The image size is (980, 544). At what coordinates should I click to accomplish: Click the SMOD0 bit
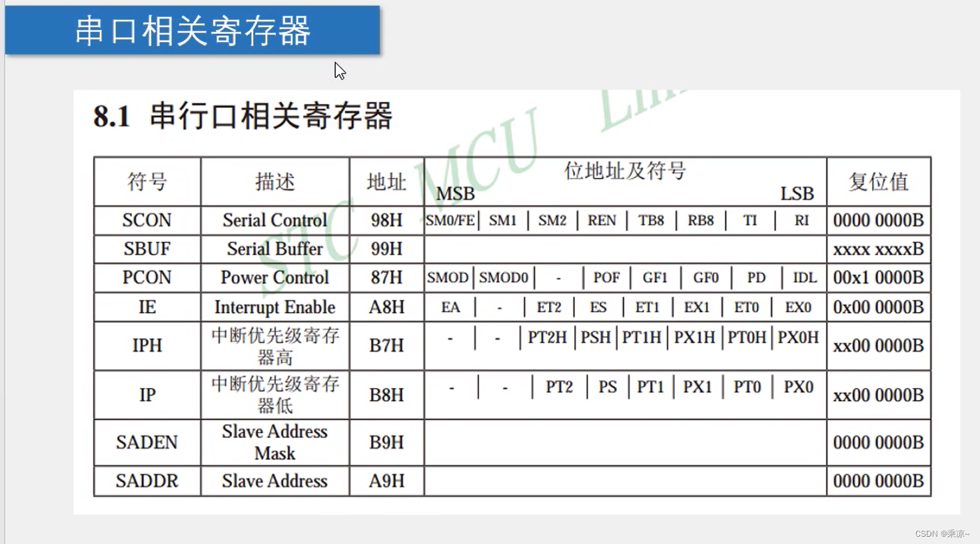pos(503,277)
